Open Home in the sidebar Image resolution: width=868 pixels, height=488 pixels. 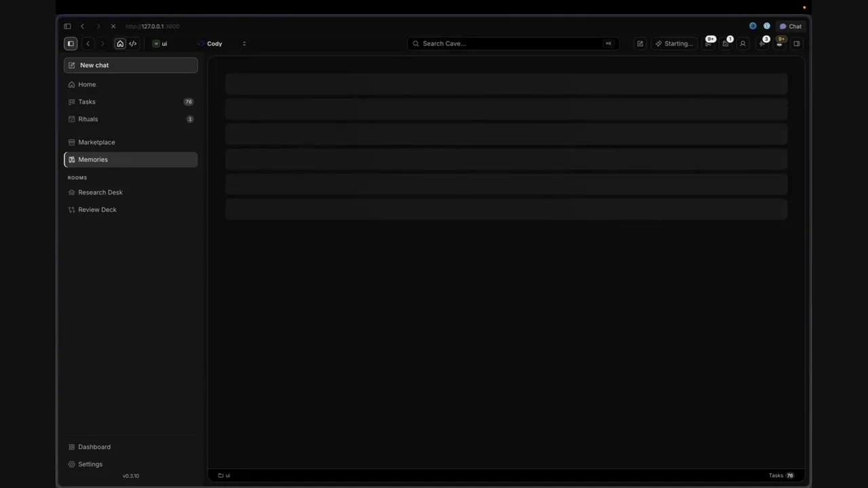(x=131, y=85)
